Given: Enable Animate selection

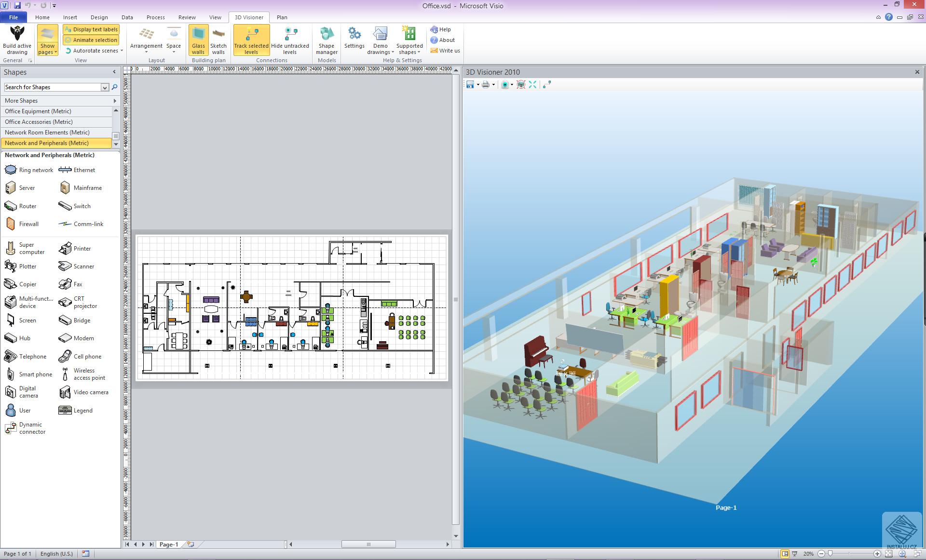Looking at the screenshot, I should click(x=91, y=40).
